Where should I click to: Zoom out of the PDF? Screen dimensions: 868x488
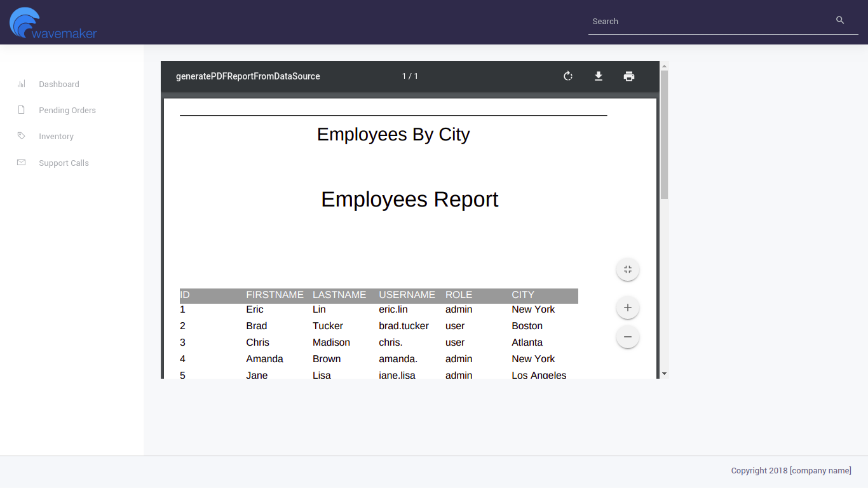coord(628,337)
